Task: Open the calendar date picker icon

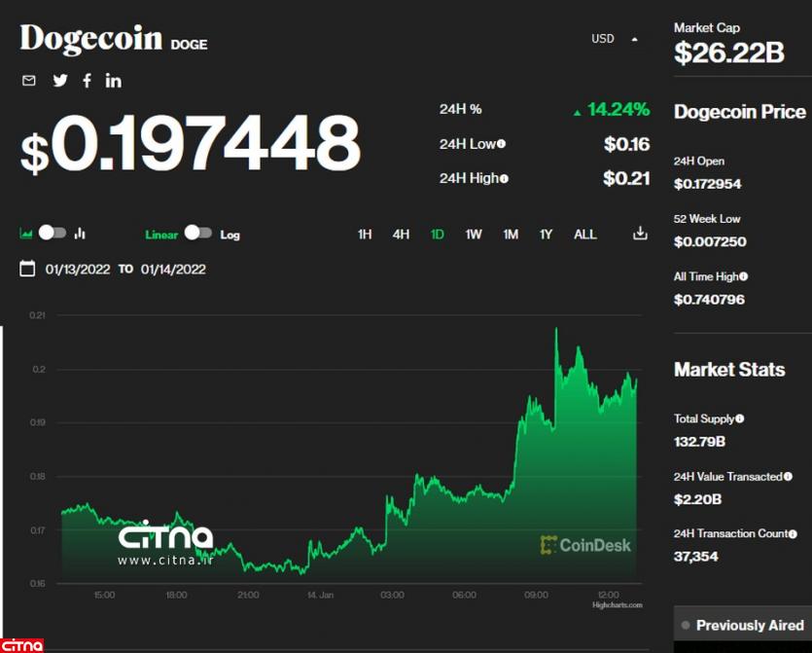Action: 28,269
